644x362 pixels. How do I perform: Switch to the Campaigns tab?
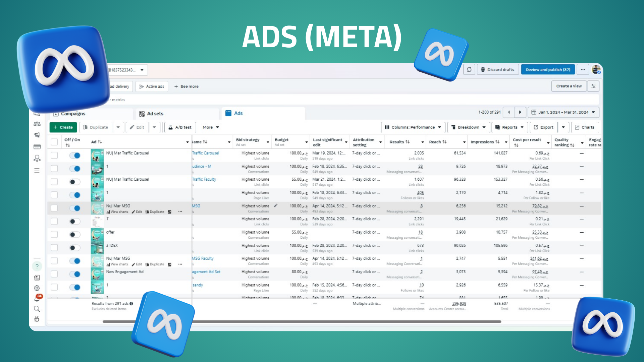(73, 114)
